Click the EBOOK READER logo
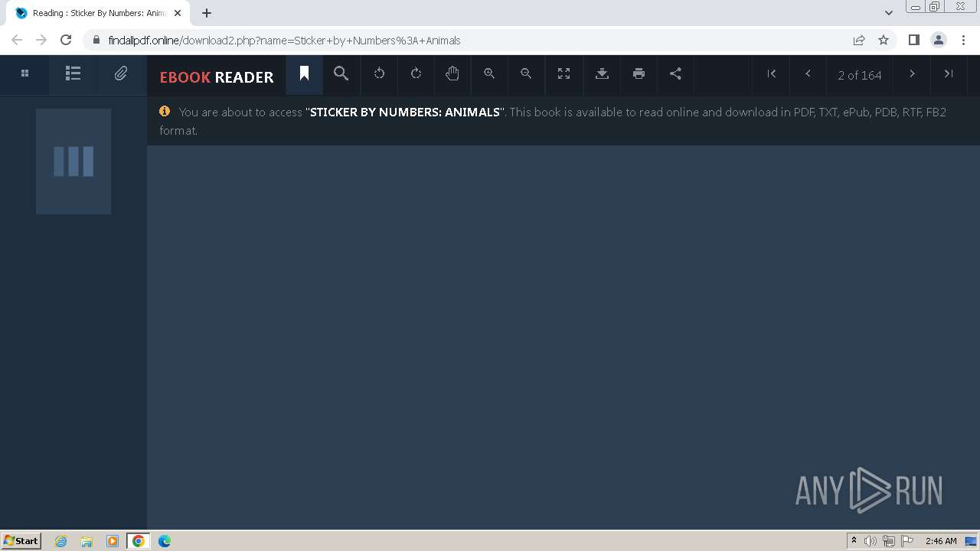Image resolution: width=980 pixels, height=551 pixels. click(217, 77)
